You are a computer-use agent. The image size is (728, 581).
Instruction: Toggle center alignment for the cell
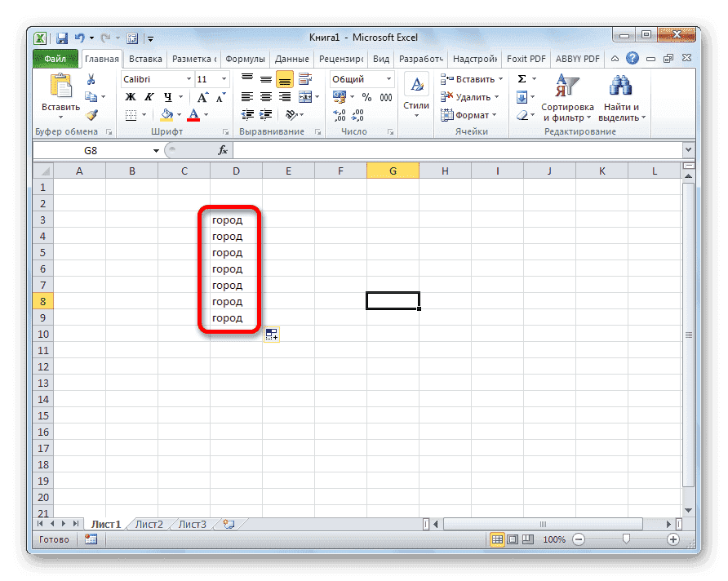pyautogui.click(x=265, y=97)
